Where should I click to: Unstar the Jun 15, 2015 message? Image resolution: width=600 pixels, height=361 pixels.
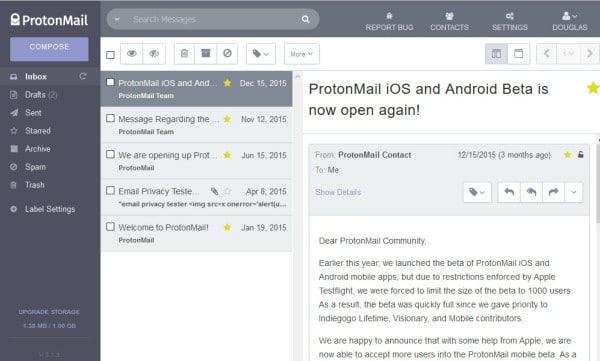pos(227,155)
